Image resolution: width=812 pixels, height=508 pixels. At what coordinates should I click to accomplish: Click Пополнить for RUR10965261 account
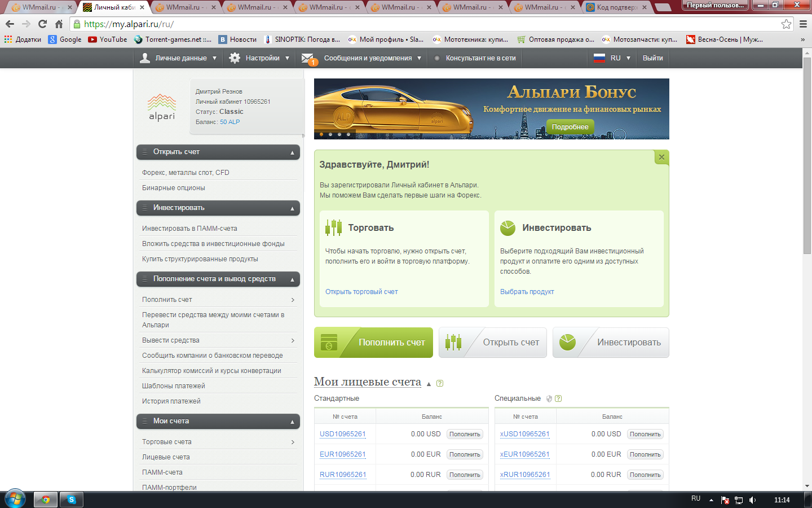(465, 475)
